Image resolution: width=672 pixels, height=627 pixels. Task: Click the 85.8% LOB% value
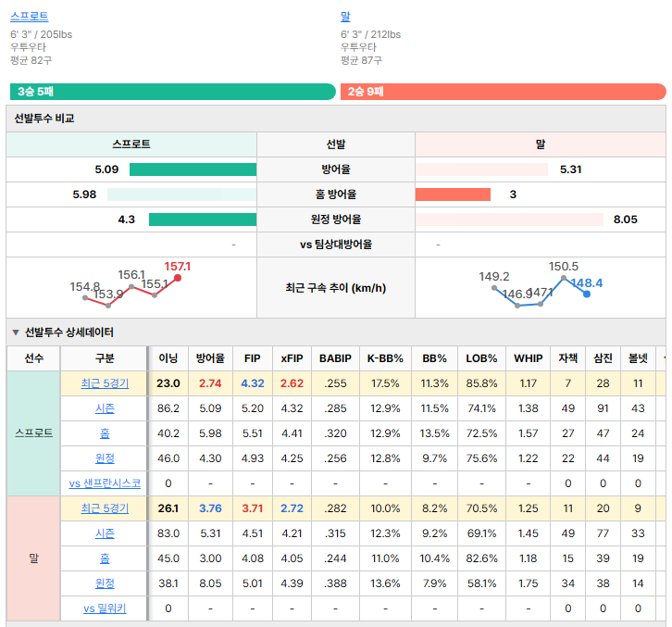point(481,383)
